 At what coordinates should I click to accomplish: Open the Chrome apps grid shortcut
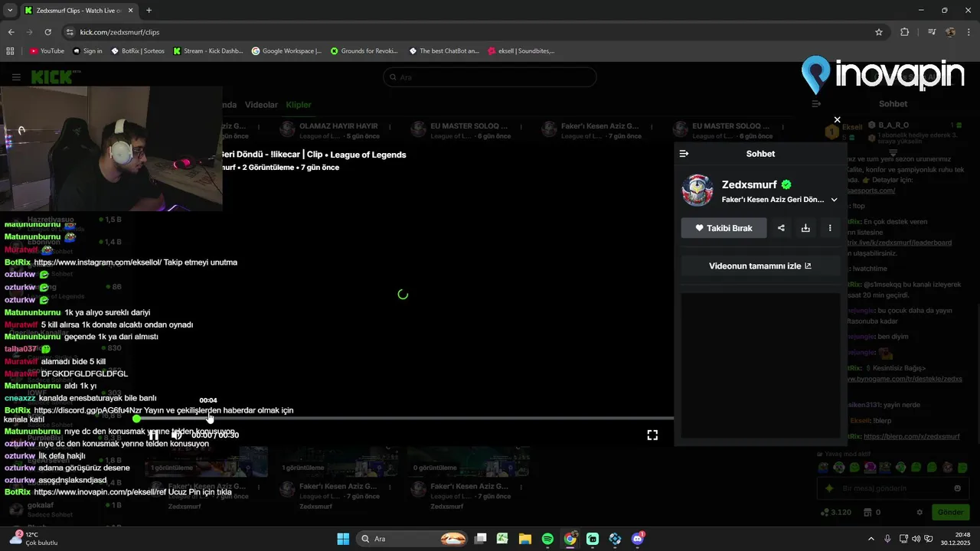tap(10, 51)
